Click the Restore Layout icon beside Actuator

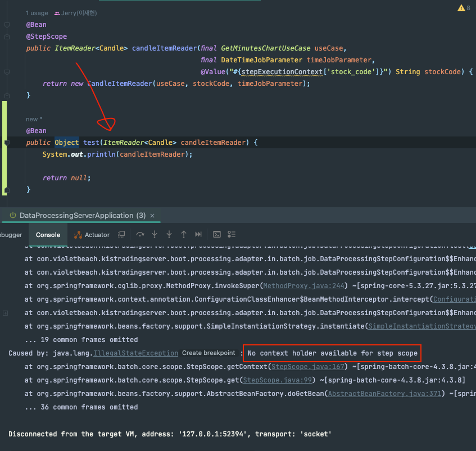tap(121, 234)
